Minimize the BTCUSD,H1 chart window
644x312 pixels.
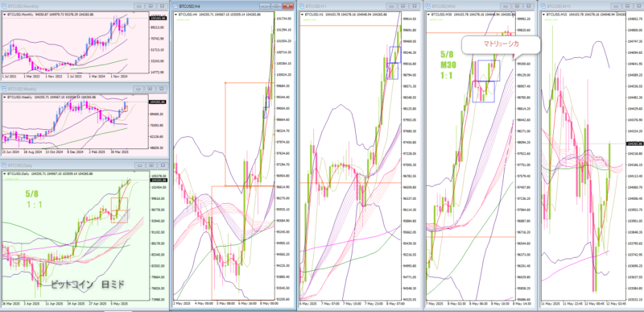(x=392, y=6)
